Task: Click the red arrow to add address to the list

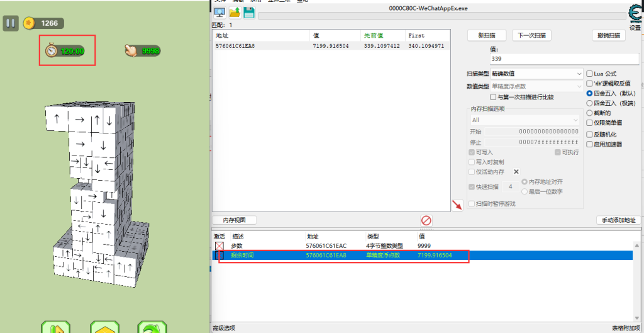Action: click(457, 205)
